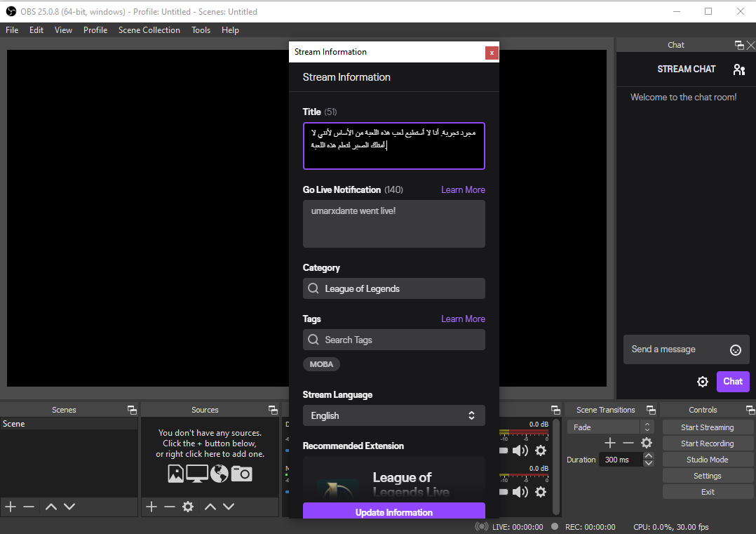Open the chat users list icon
The width and height of the screenshot is (756, 534).
(738, 69)
